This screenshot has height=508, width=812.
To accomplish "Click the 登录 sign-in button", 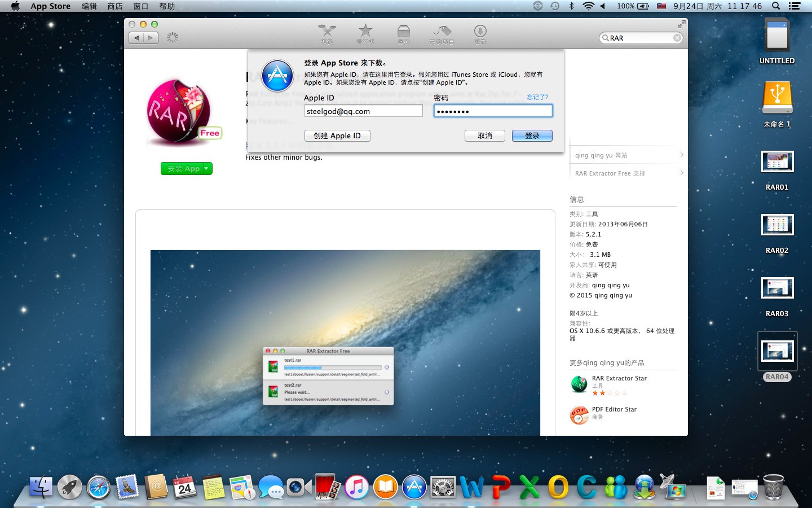I will [x=532, y=135].
